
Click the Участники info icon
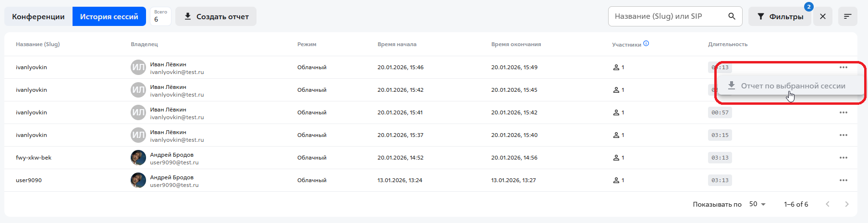point(646,43)
